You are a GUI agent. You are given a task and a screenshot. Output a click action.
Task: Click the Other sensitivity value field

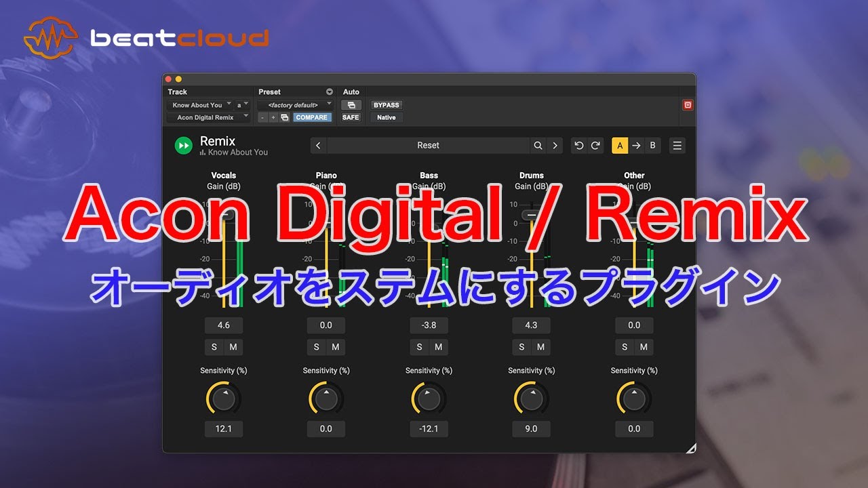tap(634, 429)
